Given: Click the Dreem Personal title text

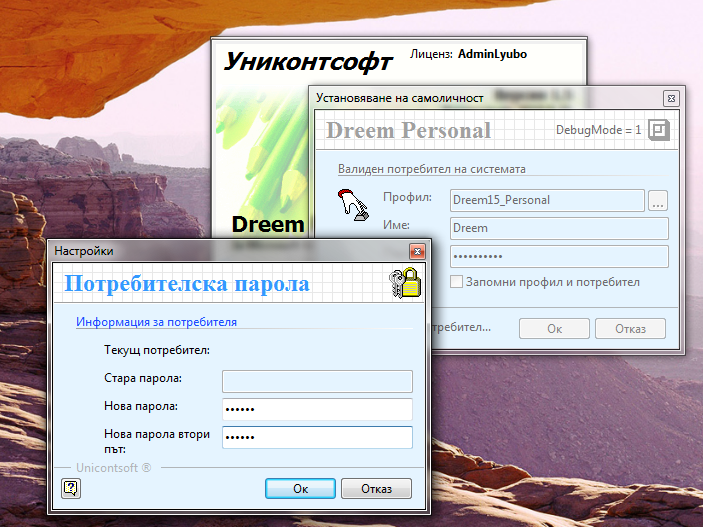Looking at the screenshot, I should [408, 131].
